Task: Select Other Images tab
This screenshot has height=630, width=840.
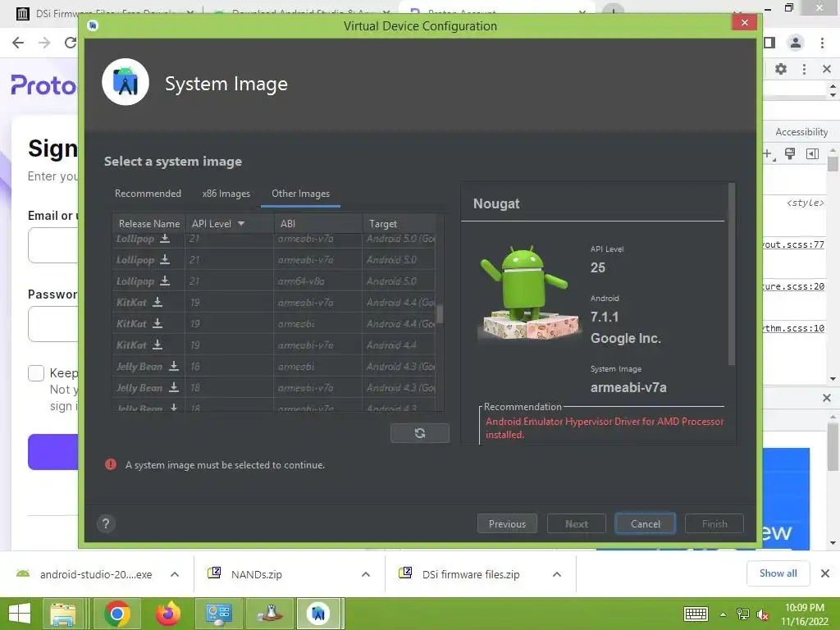Action: (300, 194)
